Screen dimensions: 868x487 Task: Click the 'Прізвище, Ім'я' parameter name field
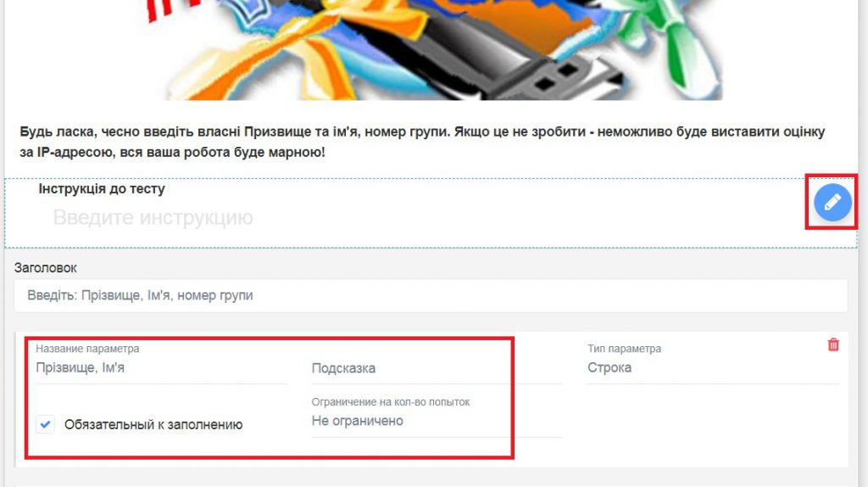pyautogui.click(x=160, y=368)
